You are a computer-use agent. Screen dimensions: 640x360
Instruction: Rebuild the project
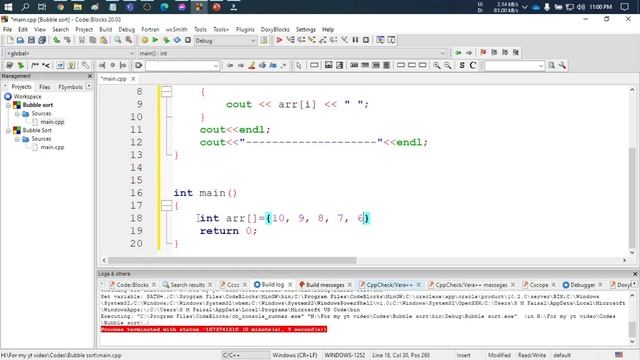177,40
